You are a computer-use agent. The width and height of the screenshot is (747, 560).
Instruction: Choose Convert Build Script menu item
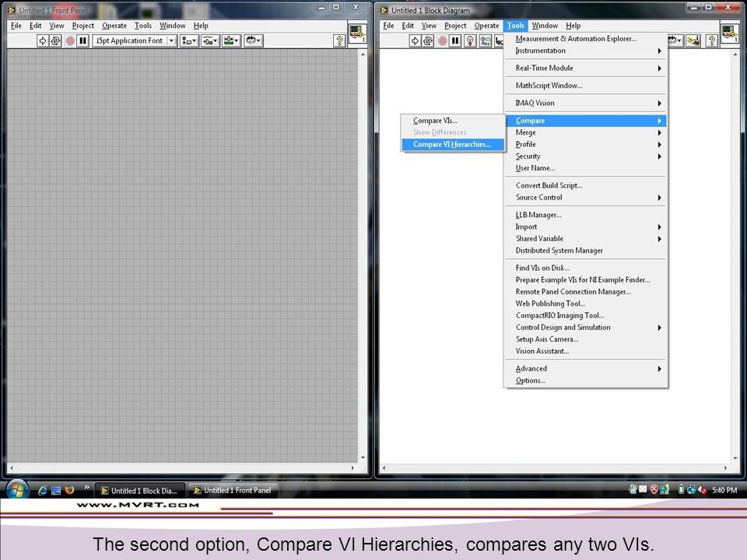coord(585,186)
